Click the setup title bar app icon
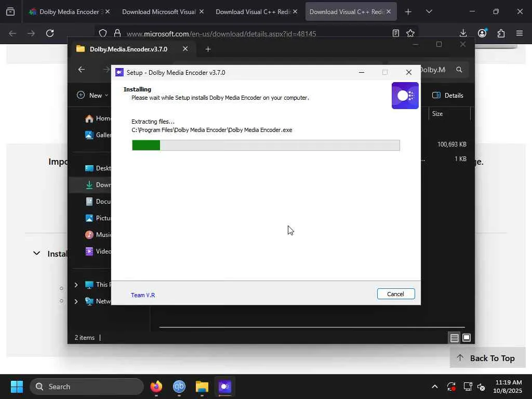This screenshot has width=532, height=399. [119, 72]
